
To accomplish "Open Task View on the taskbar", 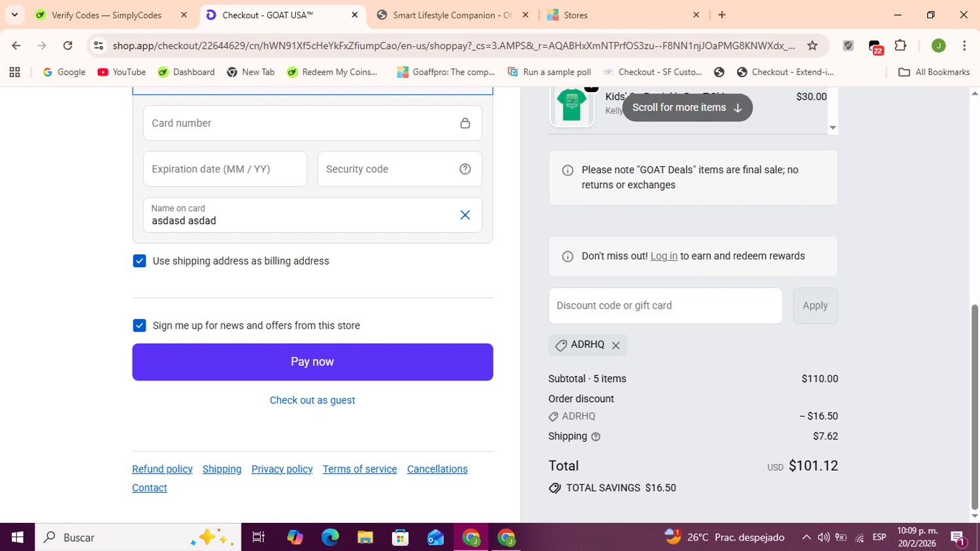I will click(259, 537).
